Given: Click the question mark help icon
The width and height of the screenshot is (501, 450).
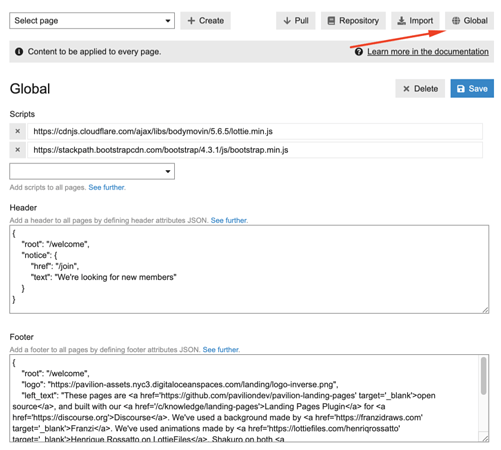Looking at the screenshot, I should pos(359,52).
